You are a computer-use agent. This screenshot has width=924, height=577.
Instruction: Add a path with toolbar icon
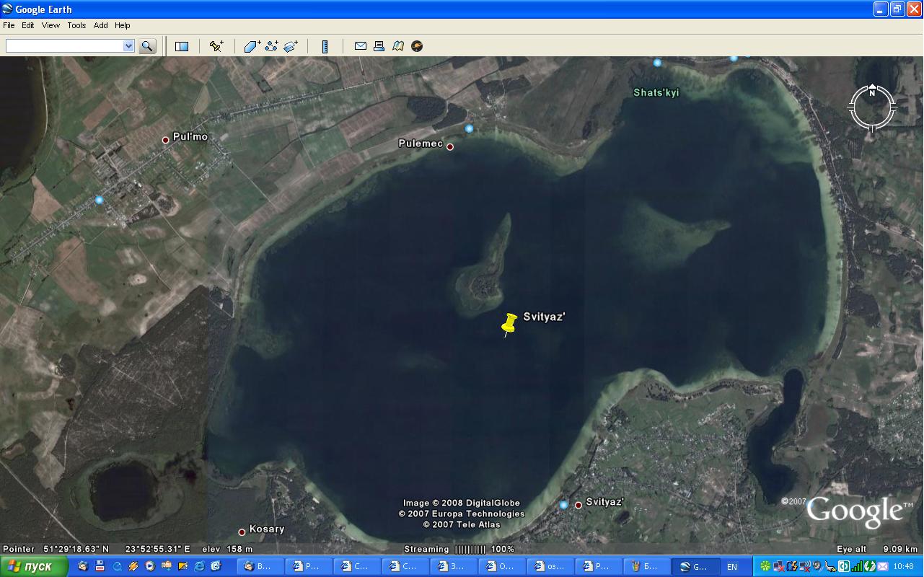point(271,46)
